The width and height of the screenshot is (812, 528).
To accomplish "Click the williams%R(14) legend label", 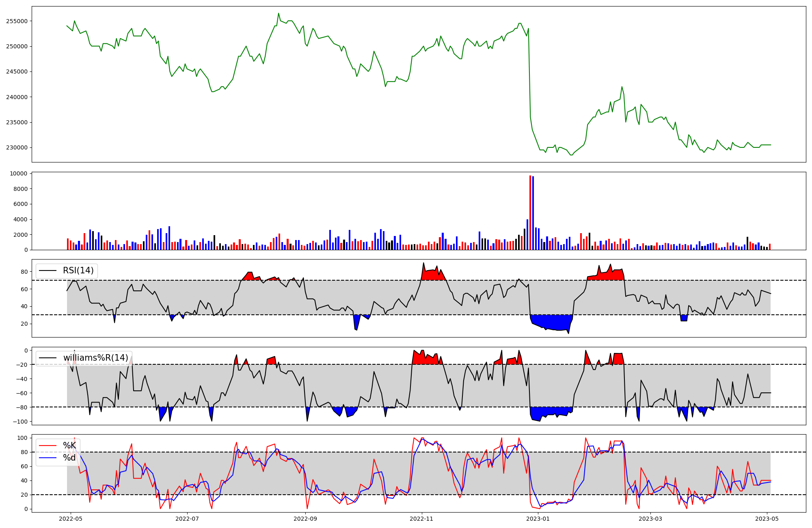I will point(95,358).
